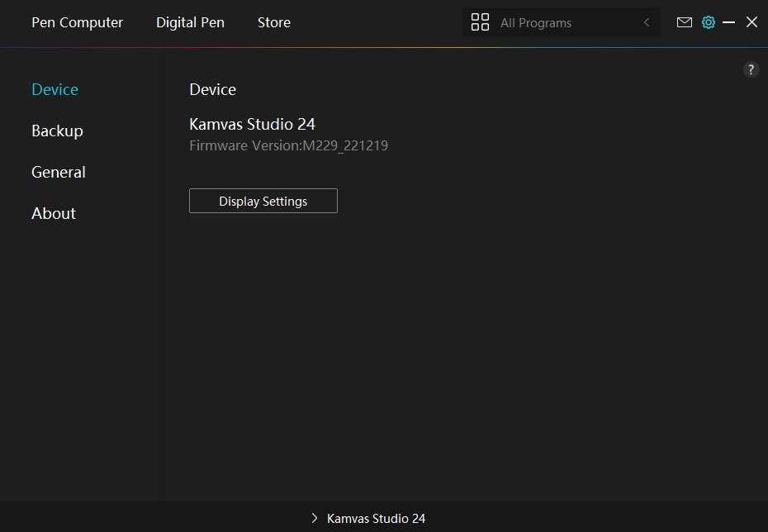Open the Store tab
Viewport: 768px width, 532px height.
tap(273, 22)
